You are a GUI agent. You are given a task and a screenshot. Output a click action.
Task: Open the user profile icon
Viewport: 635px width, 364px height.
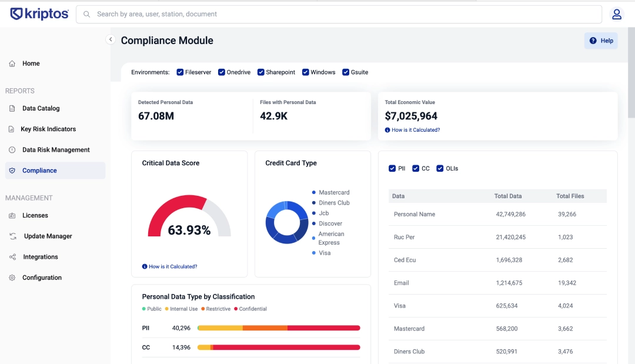point(616,14)
